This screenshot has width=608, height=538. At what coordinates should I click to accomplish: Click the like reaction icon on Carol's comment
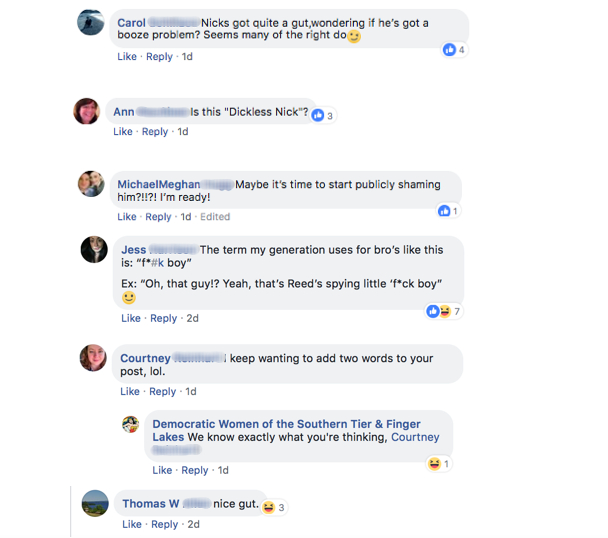click(x=450, y=50)
